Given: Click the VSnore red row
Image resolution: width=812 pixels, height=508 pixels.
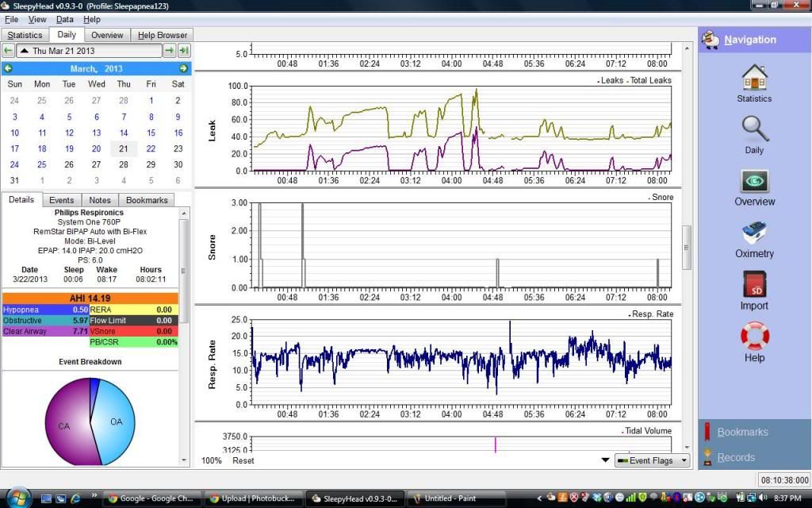Looking at the screenshot, I should coord(133,331).
